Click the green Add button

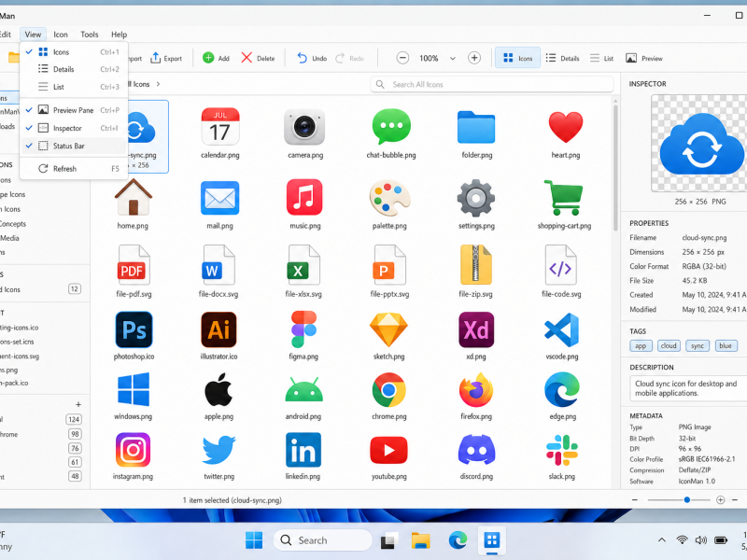(x=217, y=58)
